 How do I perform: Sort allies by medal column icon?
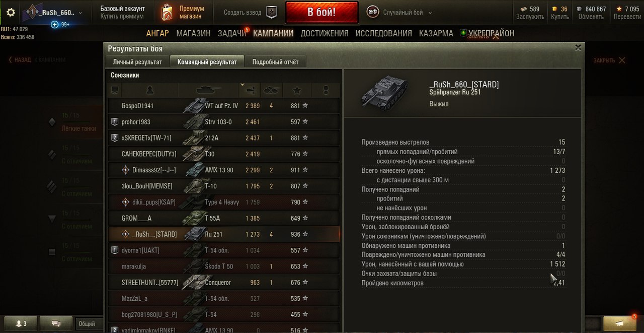coord(326,91)
